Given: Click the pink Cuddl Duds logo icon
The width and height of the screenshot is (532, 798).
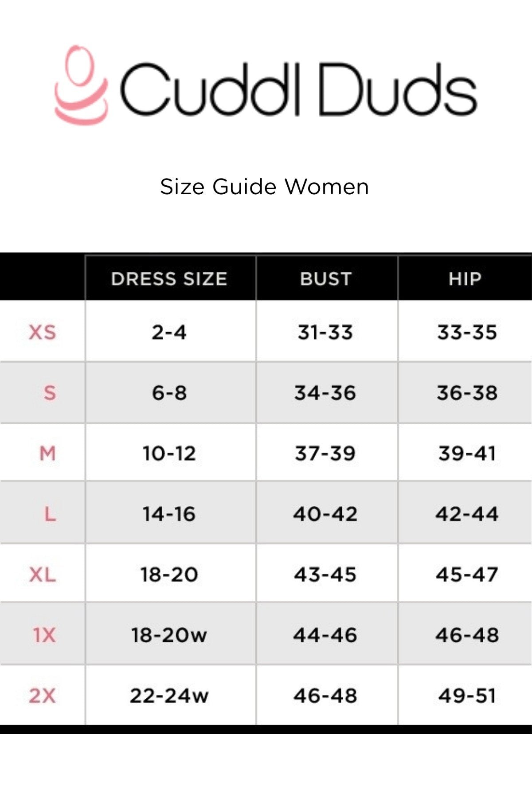Looking at the screenshot, I should click(81, 85).
